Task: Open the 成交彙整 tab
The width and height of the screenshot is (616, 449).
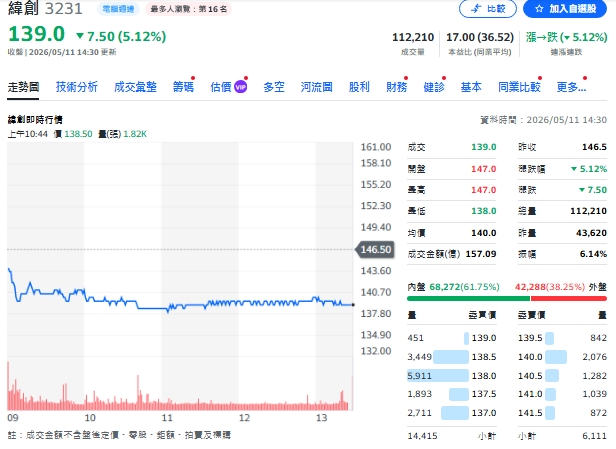Action: pos(135,87)
